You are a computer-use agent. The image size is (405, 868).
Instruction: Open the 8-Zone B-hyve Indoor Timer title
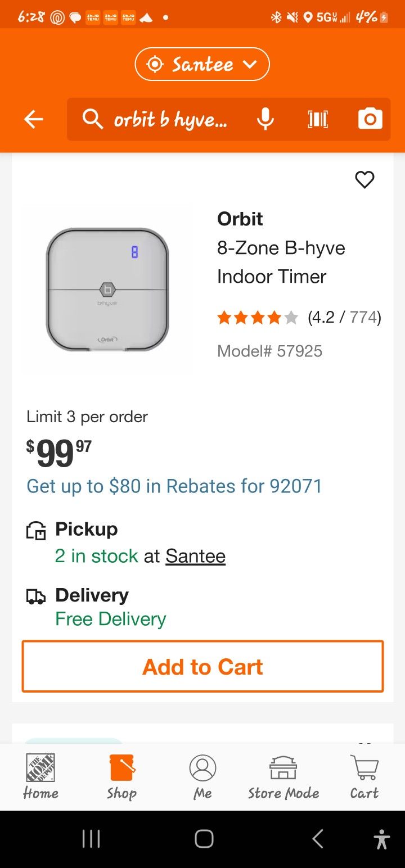coord(281,262)
